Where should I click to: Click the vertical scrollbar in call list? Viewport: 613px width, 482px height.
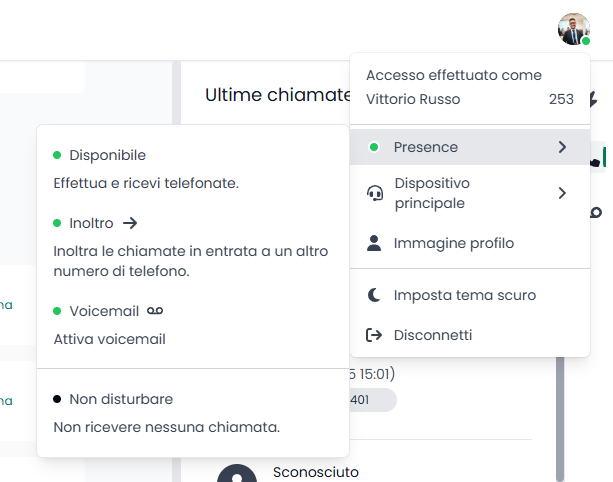click(x=559, y=420)
